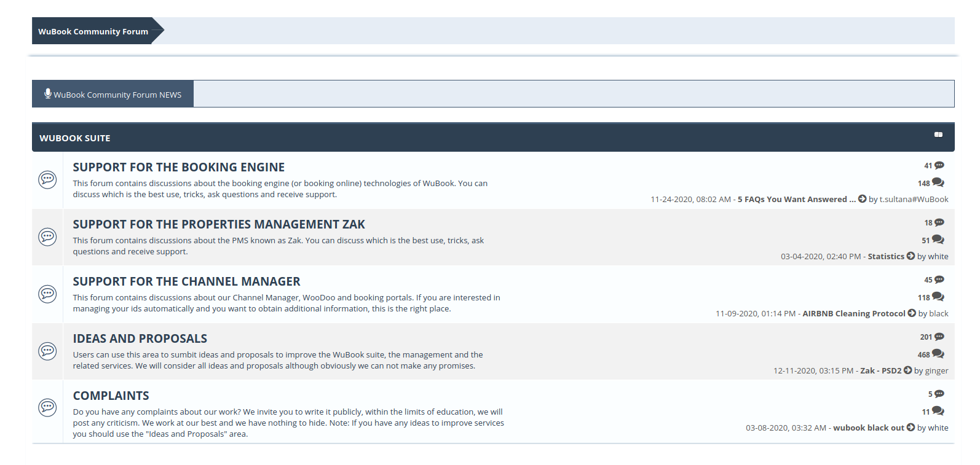Click go-to-post arrow after Zak - PSD2
This screenshot has width=980, height=465.
tap(908, 370)
